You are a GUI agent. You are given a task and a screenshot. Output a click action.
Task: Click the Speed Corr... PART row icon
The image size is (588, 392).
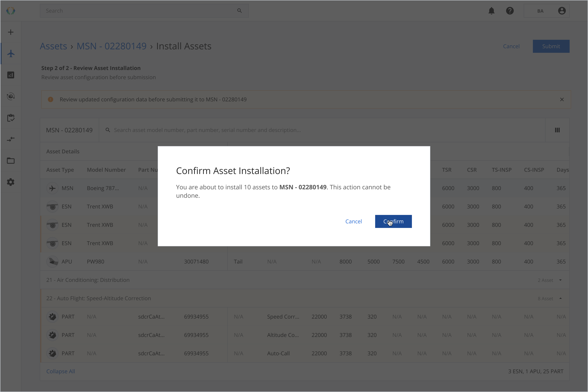click(x=52, y=316)
